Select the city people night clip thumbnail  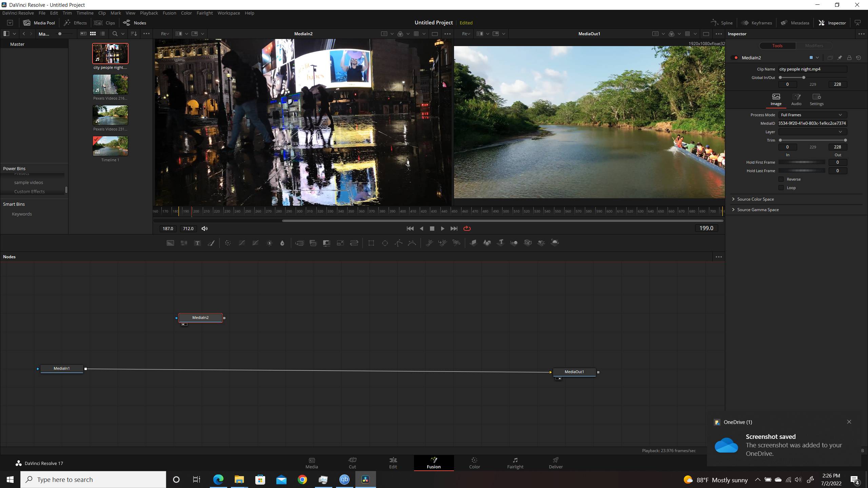coord(110,53)
